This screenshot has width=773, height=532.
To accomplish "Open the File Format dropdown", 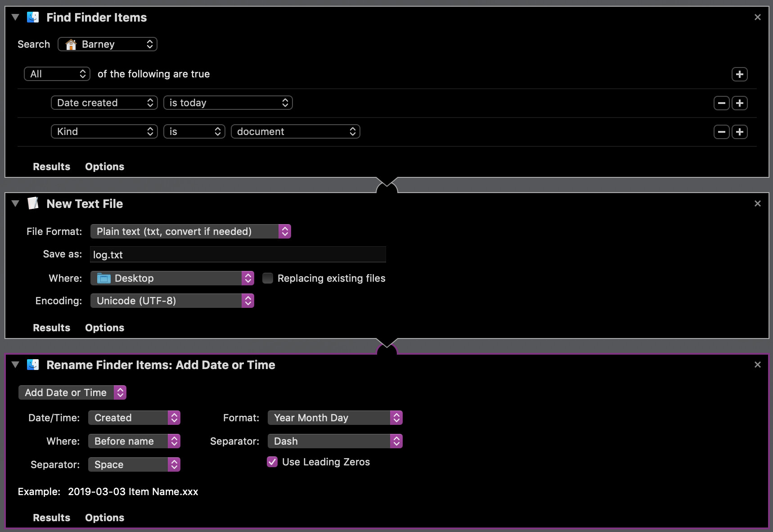I will point(190,231).
